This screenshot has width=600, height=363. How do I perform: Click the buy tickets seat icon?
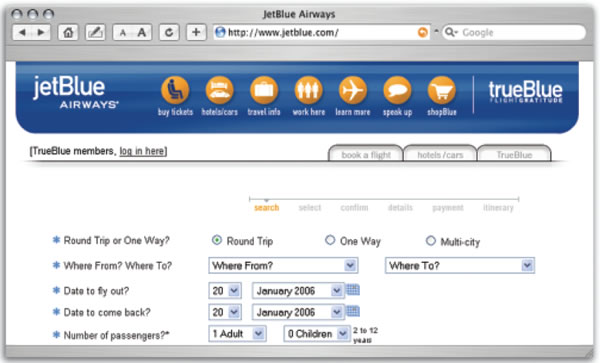175,90
